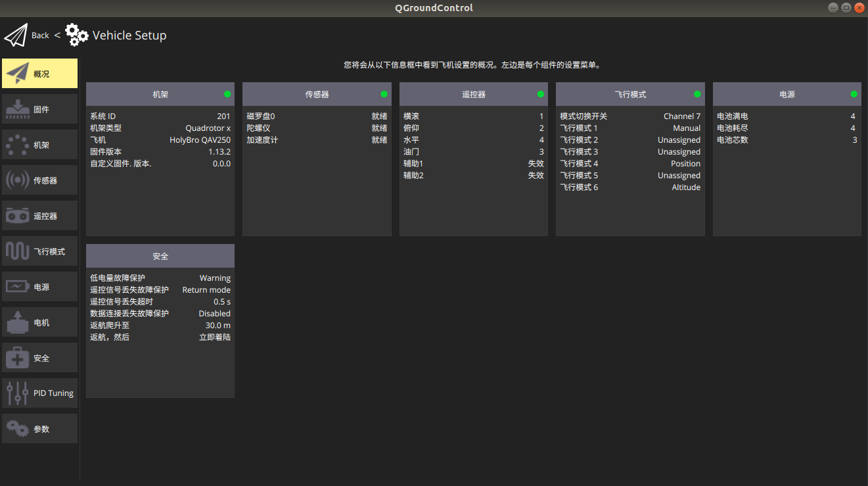Select the 电机 label in the sidebar
The height and width of the screenshot is (486, 868).
(x=41, y=322)
